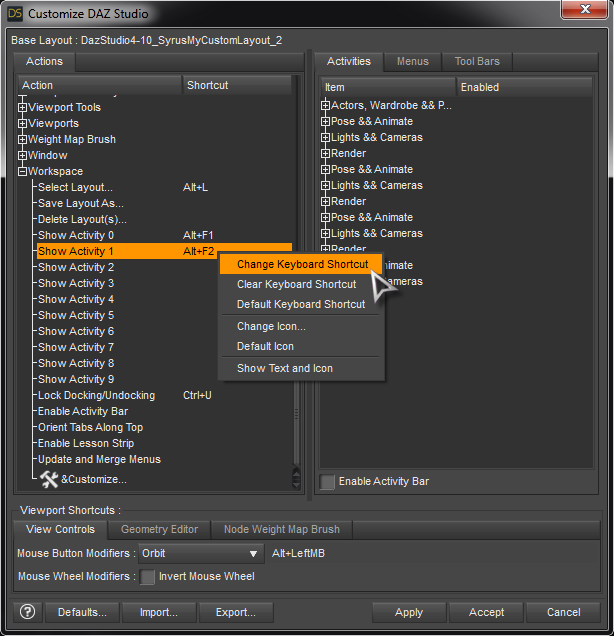Image resolution: width=614 pixels, height=636 pixels.
Task: Toggle the Enable Activity Bar checkbox
Action: pyautogui.click(x=327, y=481)
